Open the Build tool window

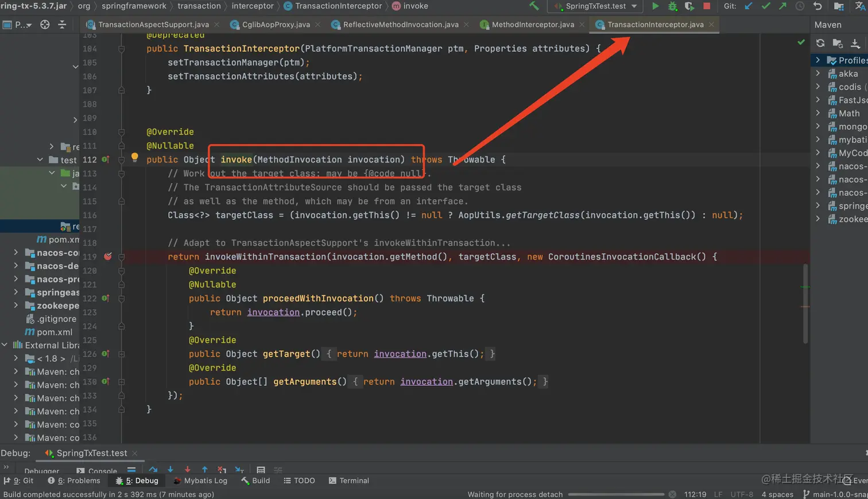pyautogui.click(x=255, y=481)
